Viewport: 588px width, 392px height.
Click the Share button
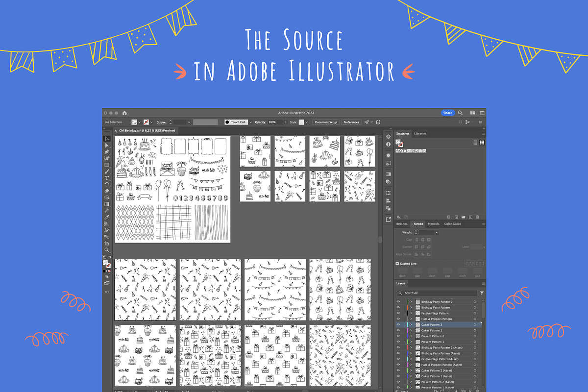[x=448, y=113]
